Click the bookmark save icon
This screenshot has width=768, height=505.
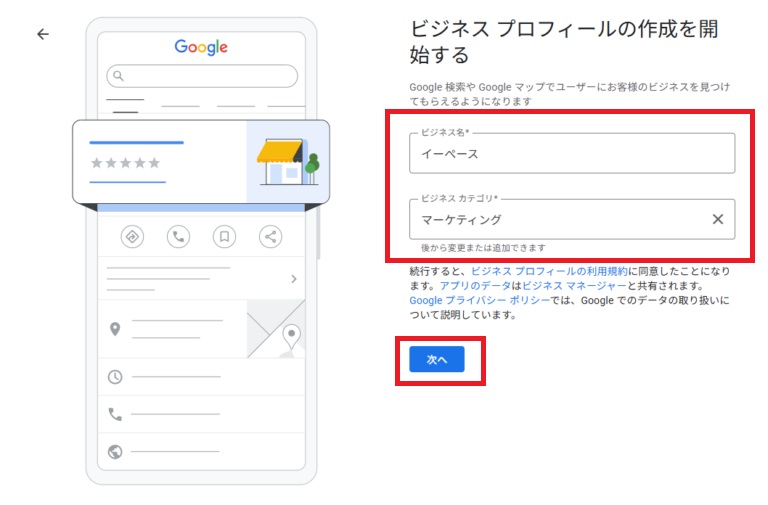pyautogui.click(x=224, y=237)
